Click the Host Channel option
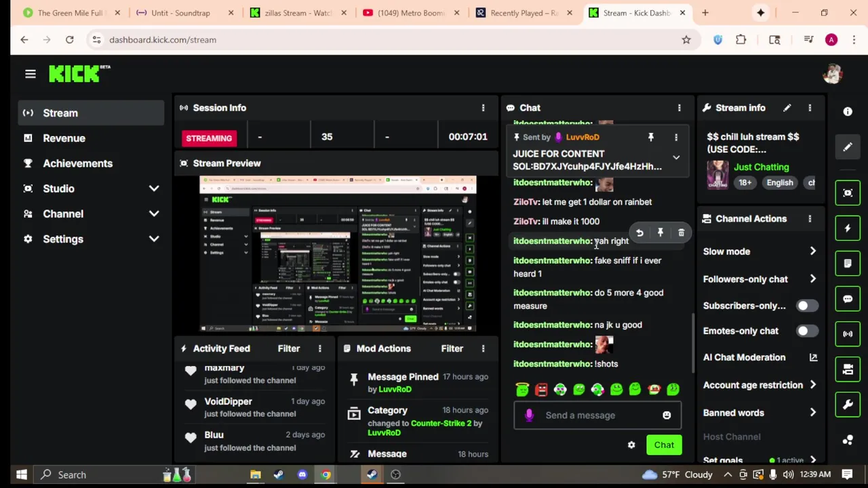This screenshot has width=868, height=488. [x=732, y=436]
